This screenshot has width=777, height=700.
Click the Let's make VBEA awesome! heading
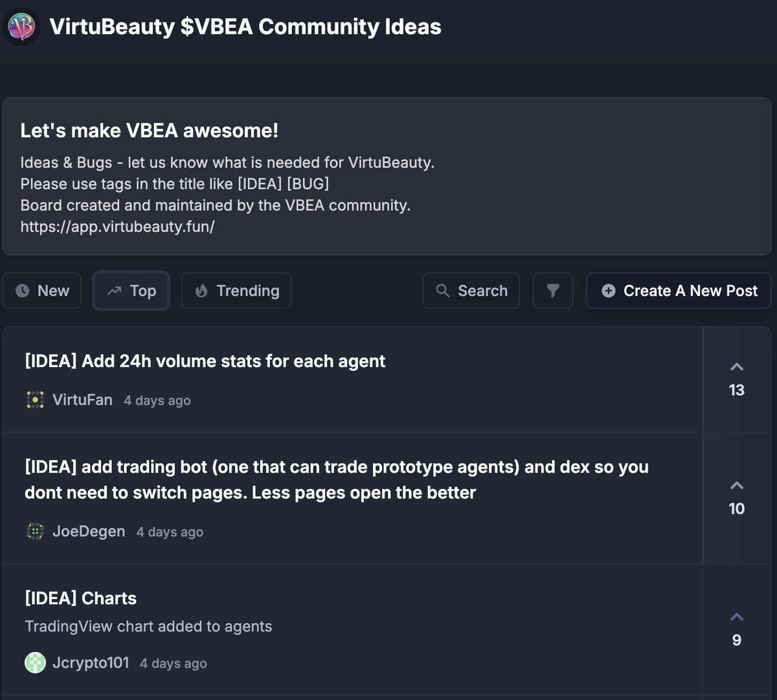tap(150, 131)
